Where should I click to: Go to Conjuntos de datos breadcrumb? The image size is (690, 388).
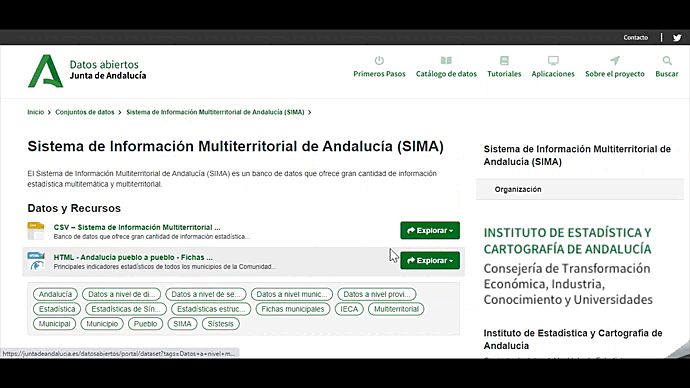click(84, 112)
